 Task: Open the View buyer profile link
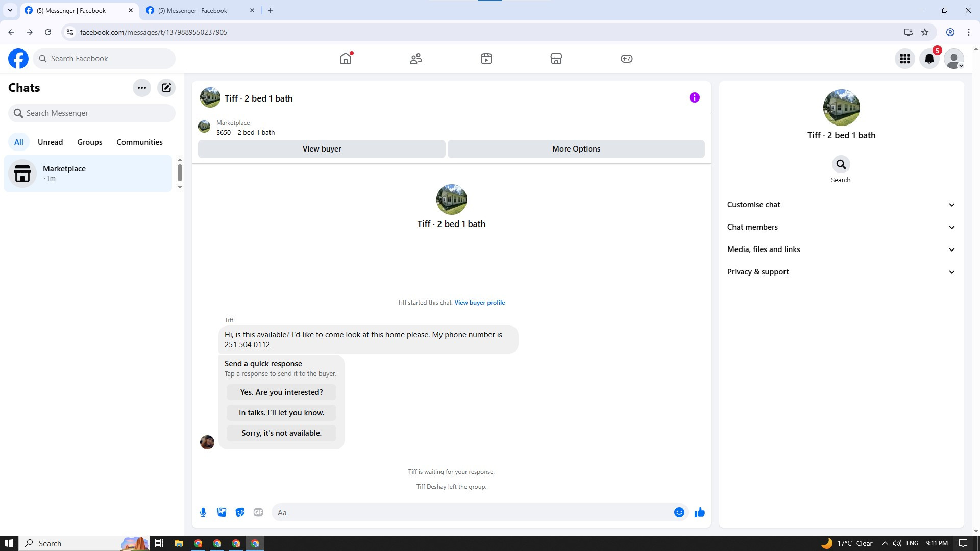(479, 303)
